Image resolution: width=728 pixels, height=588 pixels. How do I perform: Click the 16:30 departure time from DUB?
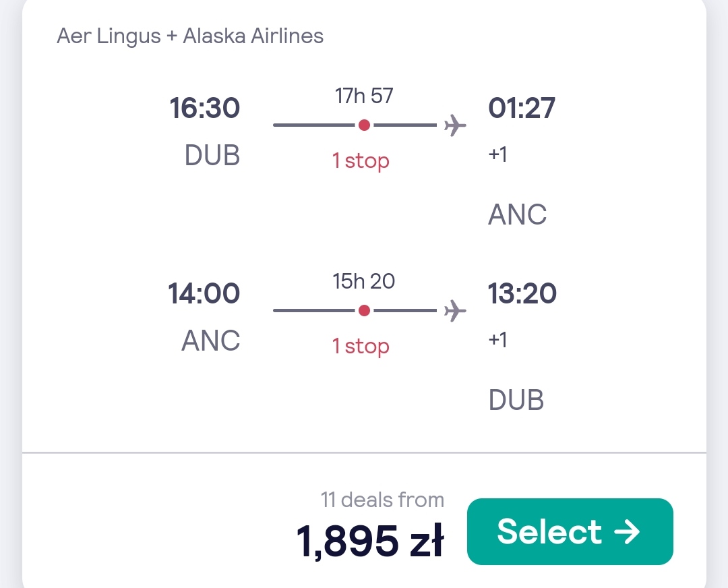tap(205, 108)
